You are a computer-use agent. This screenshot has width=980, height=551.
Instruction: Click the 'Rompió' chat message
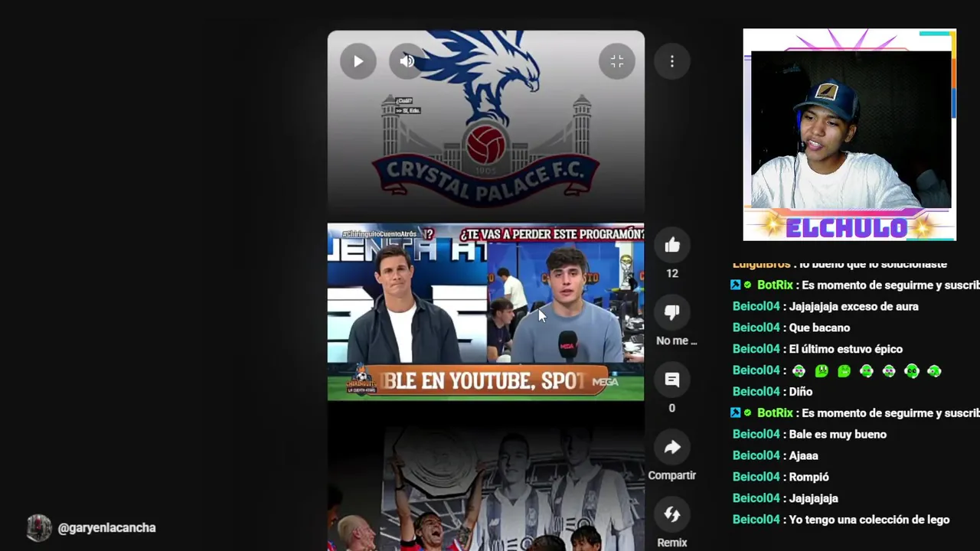click(x=781, y=477)
